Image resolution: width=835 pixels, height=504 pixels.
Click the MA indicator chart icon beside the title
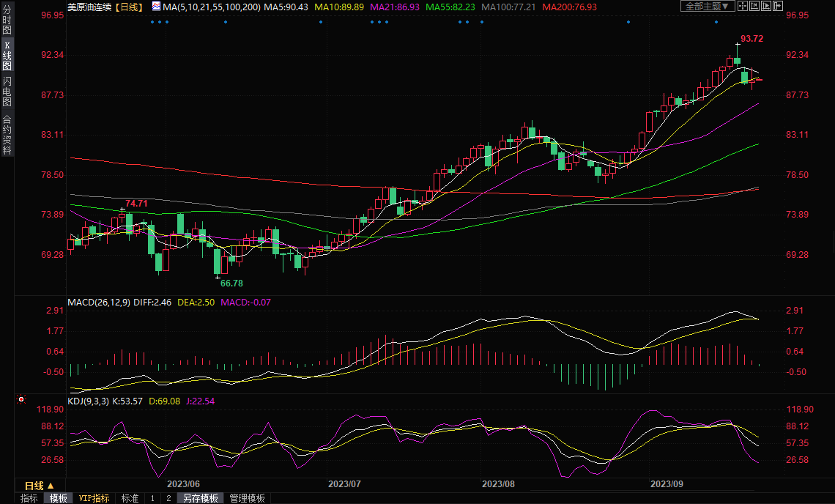click(x=156, y=6)
